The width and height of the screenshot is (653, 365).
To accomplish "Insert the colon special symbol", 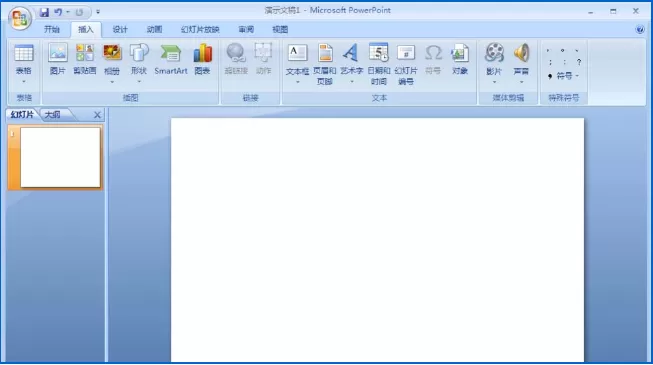I will tap(565, 62).
